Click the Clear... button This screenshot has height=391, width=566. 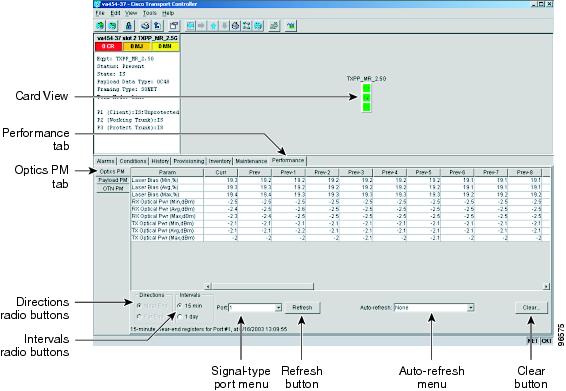pyautogui.click(x=531, y=308)
